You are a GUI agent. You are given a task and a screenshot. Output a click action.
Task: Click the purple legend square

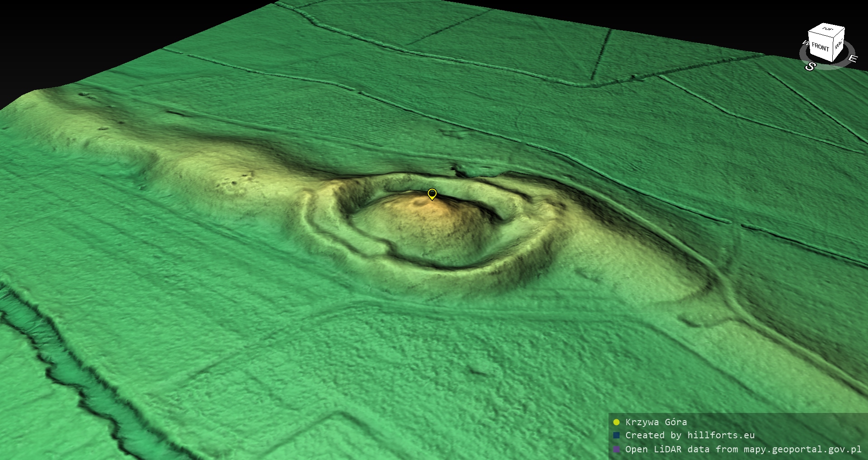pos(616,450)
